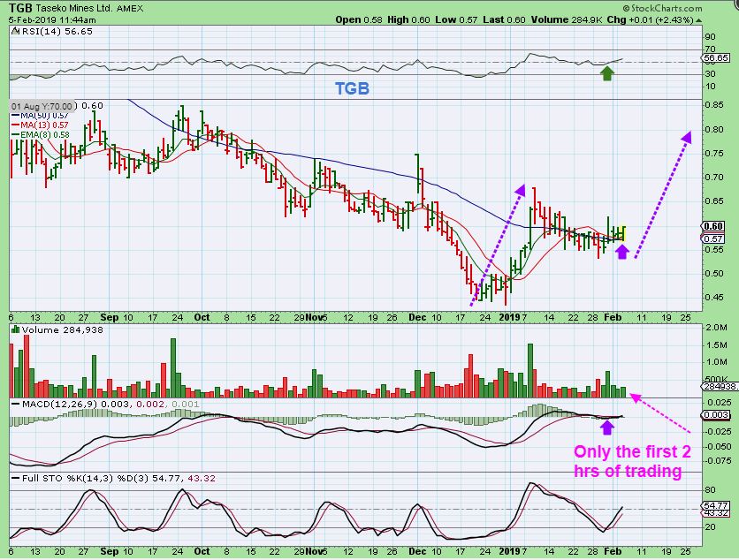The height and width of the screenshot is (560, 739).
Task: Click the Taseko Mines Ltd. company name
Action: coord(74,9)
